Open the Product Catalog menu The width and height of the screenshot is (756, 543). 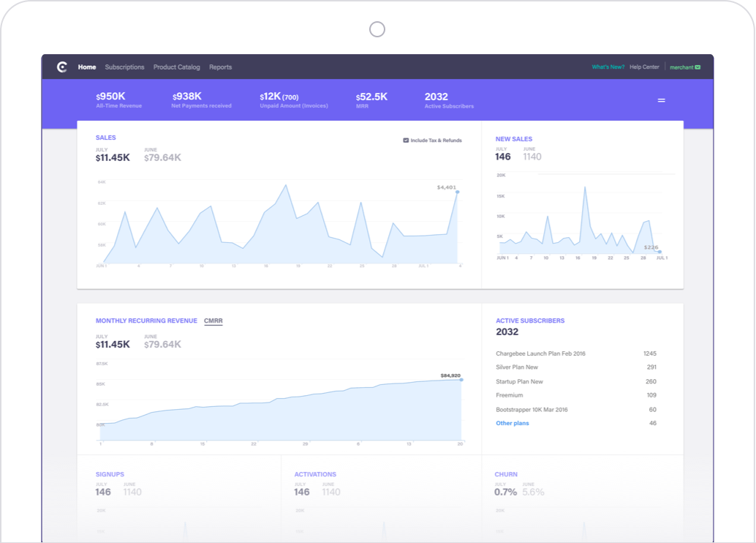(176, 67)
